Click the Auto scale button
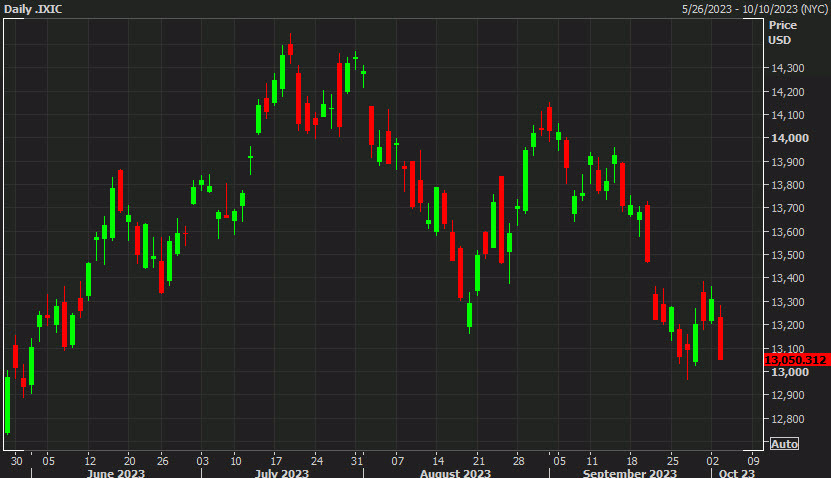The height and width of the screenshot is (478, 831). point(784,444)
